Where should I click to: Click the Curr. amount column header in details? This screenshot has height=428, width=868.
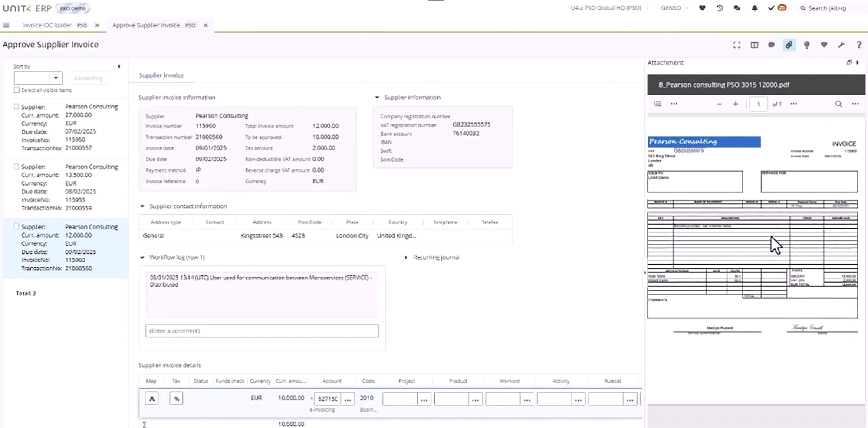point(291,381)
